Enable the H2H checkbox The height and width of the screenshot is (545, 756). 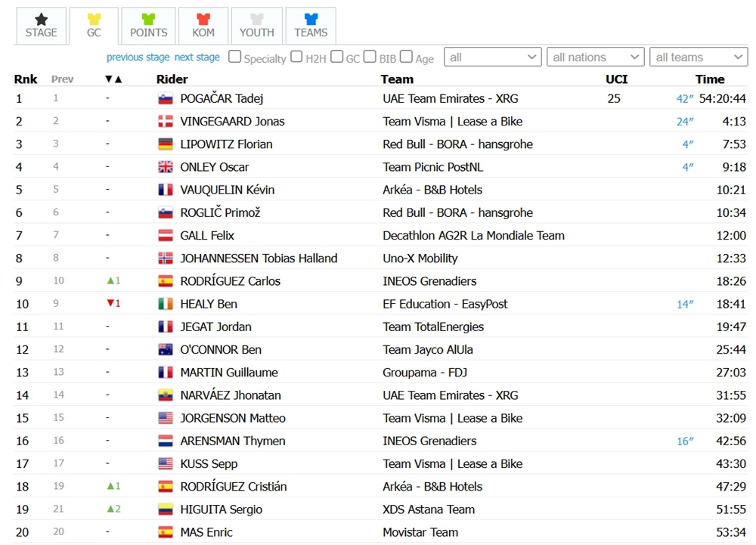pyautogui.click(x=296, y=57)
